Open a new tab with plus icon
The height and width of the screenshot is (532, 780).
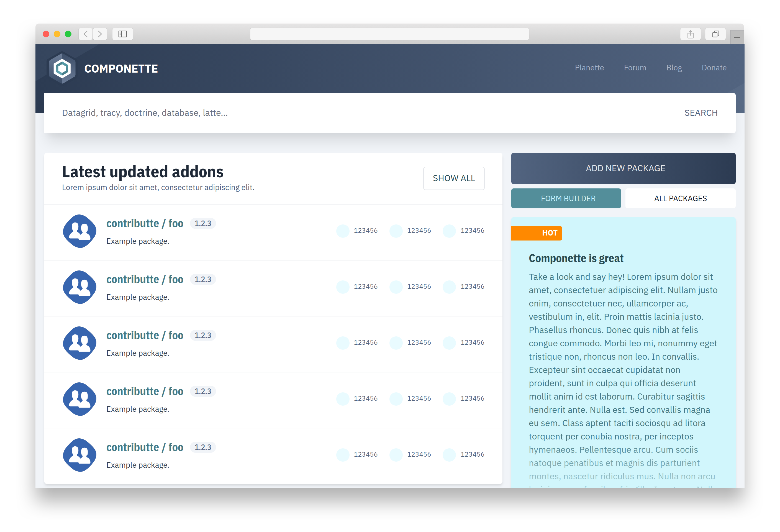point(737,38)
